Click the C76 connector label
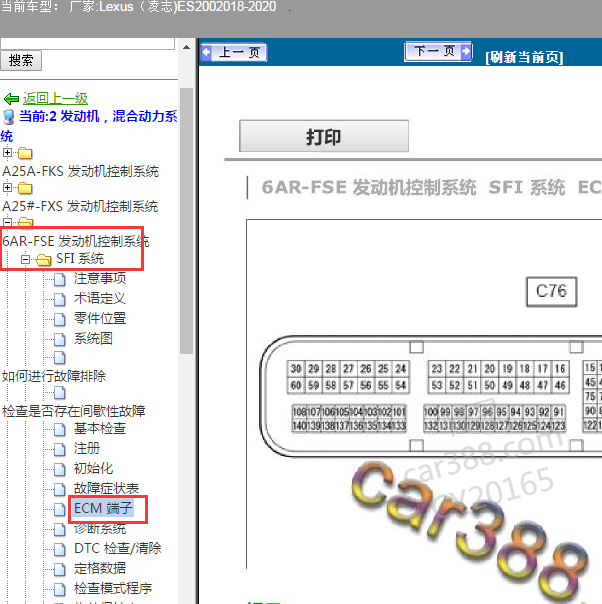The width and height of the screenshot is (602, 604). [x=552, y=292]
